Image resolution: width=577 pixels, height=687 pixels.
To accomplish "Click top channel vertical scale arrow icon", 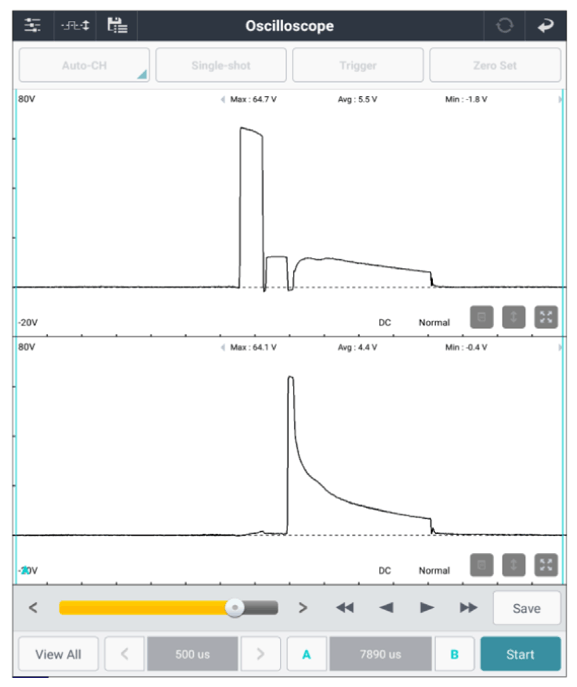I will pos(513,317).
